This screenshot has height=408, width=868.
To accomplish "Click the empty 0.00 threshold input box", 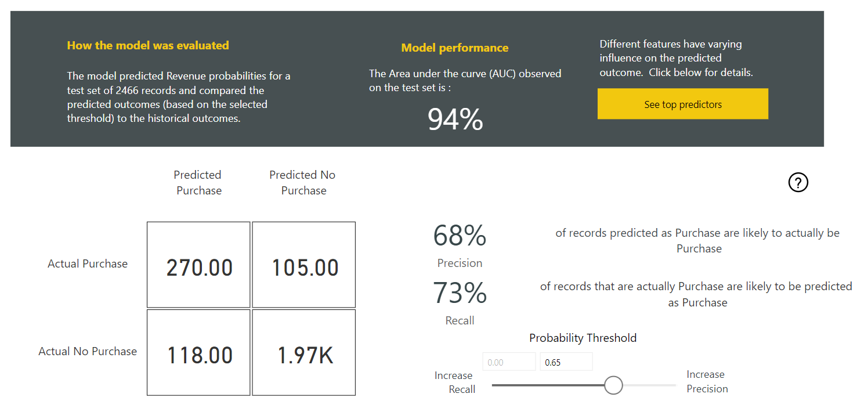I will point(509,361).
